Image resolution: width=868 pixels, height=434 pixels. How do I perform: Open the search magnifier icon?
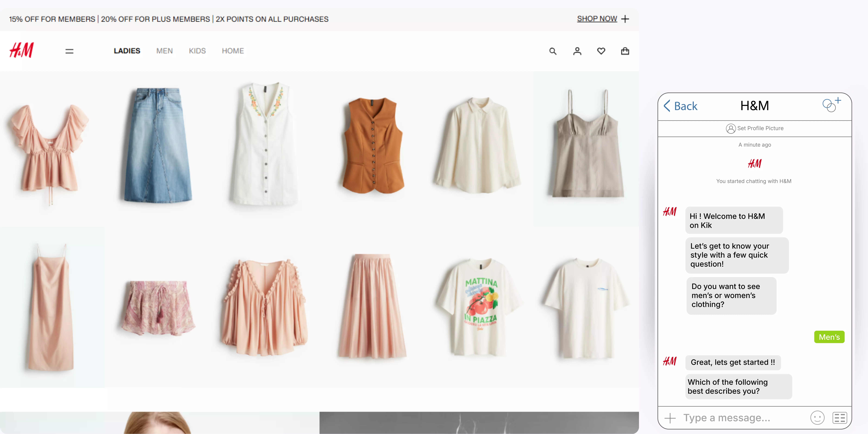553,51
